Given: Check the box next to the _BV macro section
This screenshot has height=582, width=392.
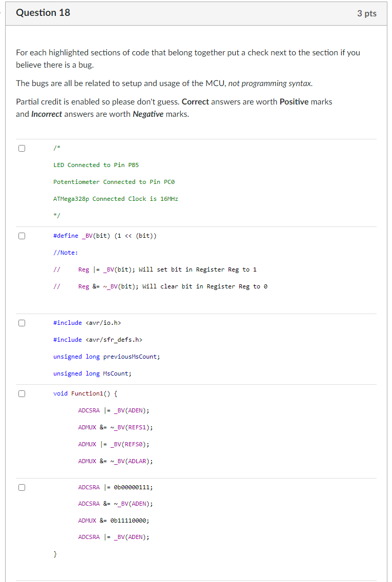Looking at the screenshot, I should pos(21,235).
